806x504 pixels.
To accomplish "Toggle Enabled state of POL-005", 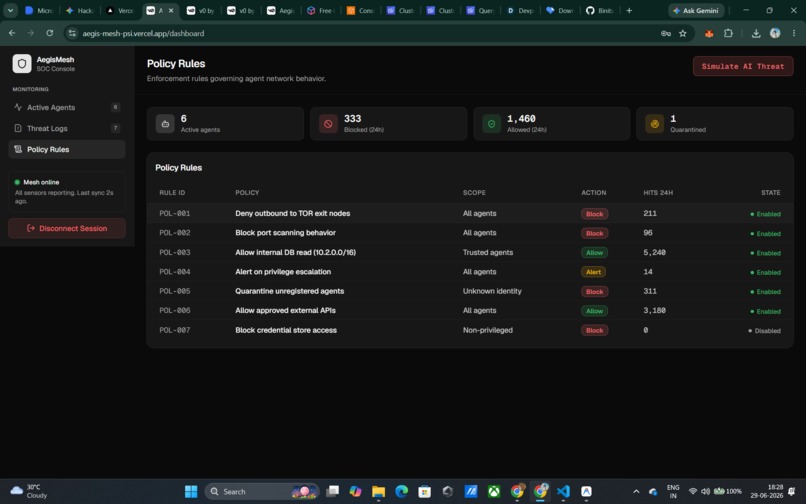I will (x=765, y=292).
